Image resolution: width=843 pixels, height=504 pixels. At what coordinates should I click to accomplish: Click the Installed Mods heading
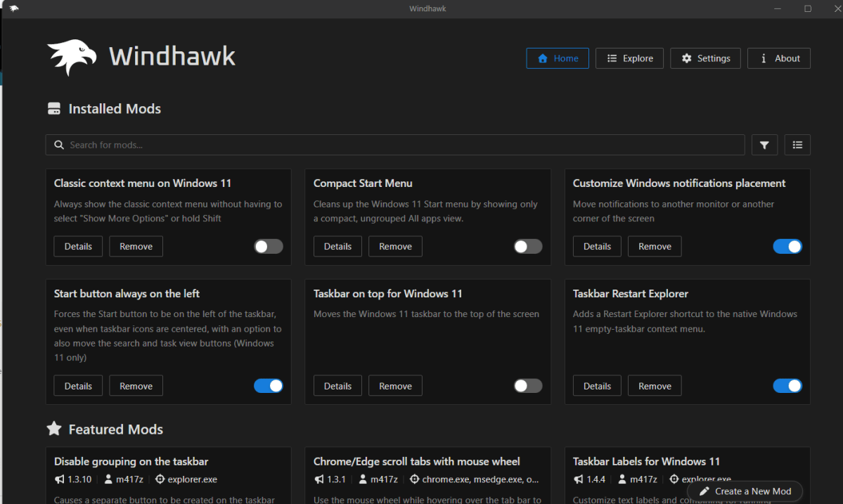115,109
